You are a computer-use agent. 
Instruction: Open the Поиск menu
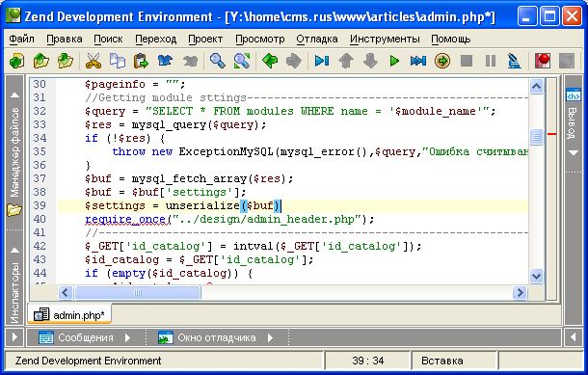(108, 39)
